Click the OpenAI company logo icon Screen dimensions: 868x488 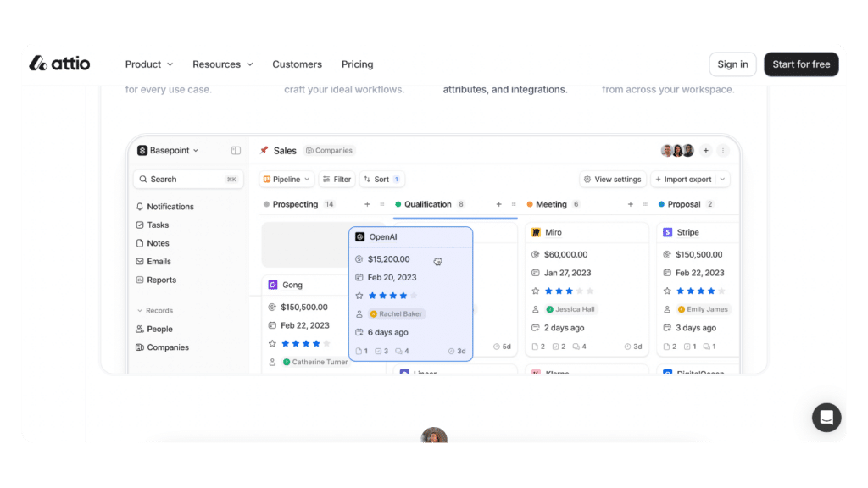[x=359, y=237]
